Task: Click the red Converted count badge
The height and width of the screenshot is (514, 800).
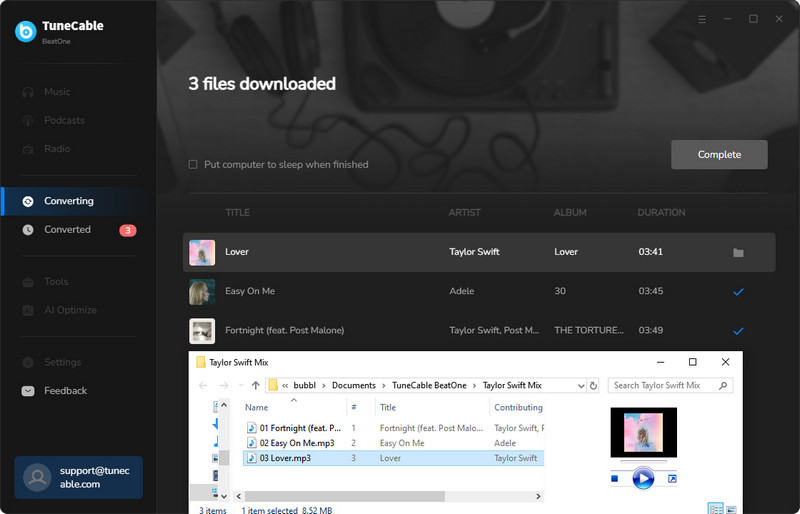Action: click(x=128, y=230)
